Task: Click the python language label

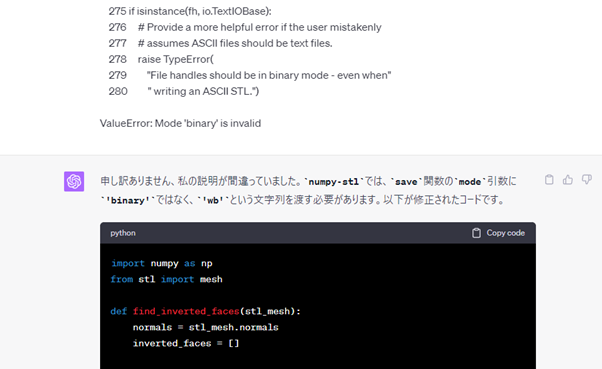Action: coord(123,233)
